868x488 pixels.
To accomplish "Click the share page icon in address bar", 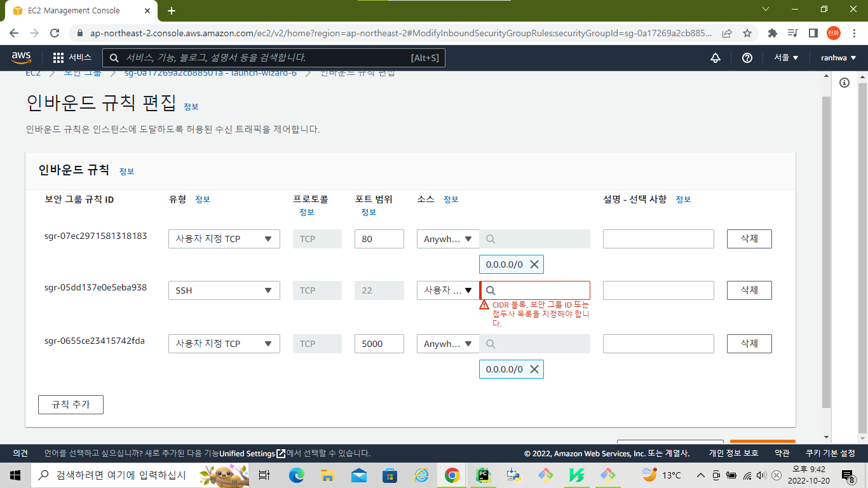I will pos(727,33).
